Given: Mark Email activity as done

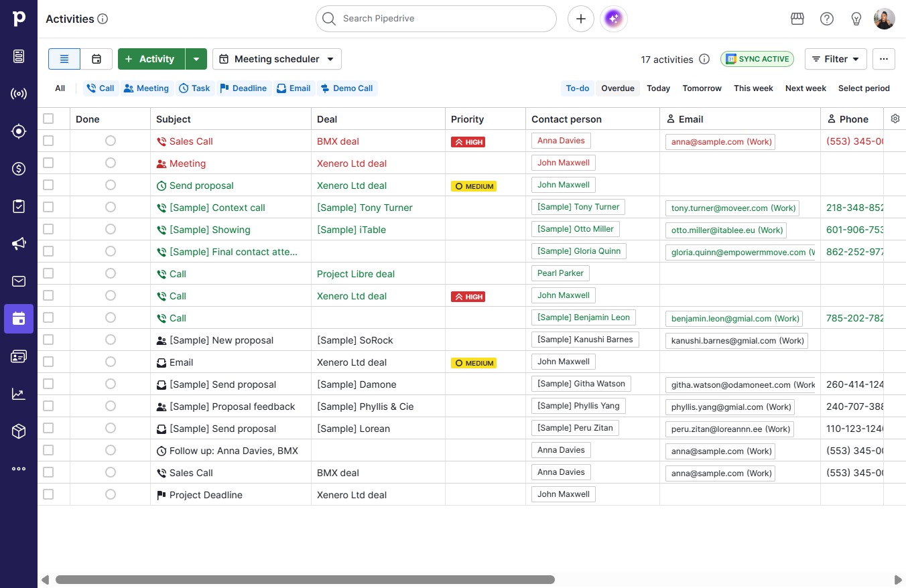Looking at the screenshot, I should [111, 362].
